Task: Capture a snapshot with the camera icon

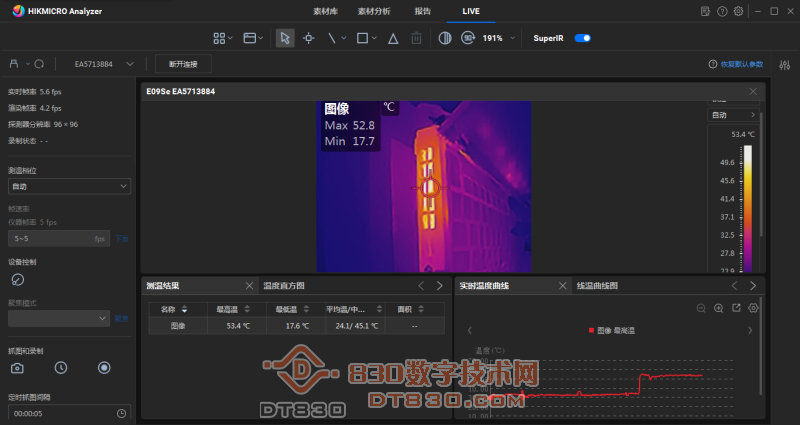Action: point(17,367)
